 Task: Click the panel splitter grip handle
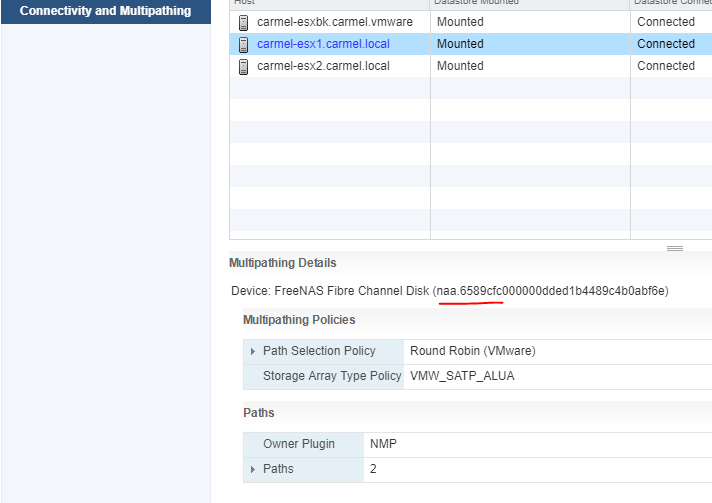coord(675,248)
